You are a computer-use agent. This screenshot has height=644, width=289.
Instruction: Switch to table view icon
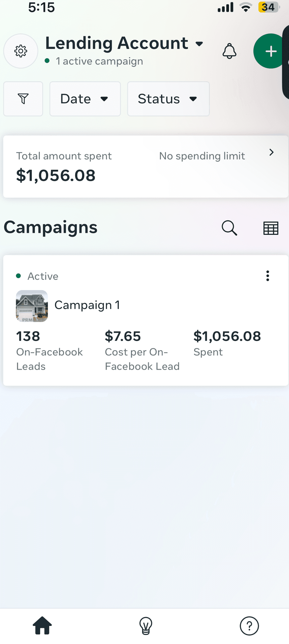(271, 228)
